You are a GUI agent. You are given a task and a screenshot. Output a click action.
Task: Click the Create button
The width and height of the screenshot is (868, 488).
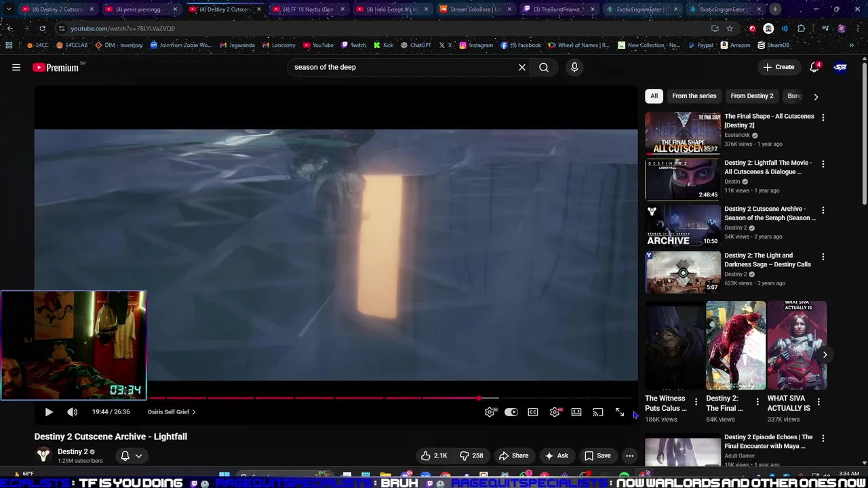tap(778, 67)
